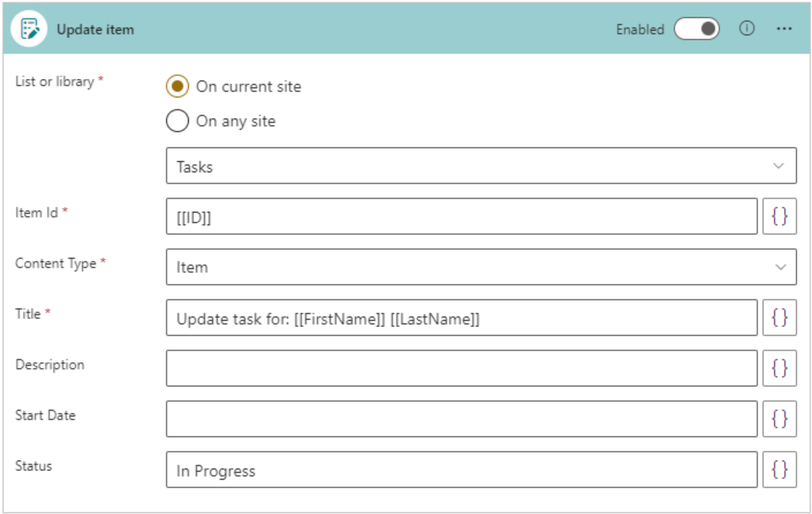Viewport: 812px width, 514px height.
Task: Insert variable into Title field
Action: click(779, 318)
